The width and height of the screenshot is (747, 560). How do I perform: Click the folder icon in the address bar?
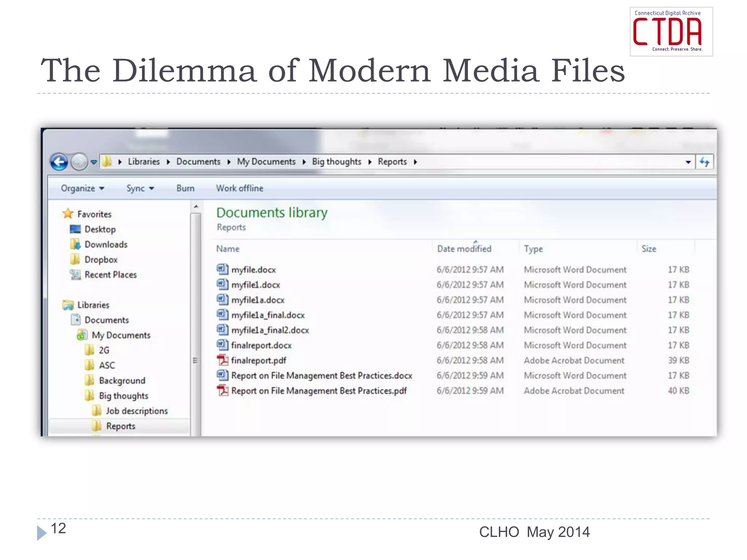pos(107,162)
